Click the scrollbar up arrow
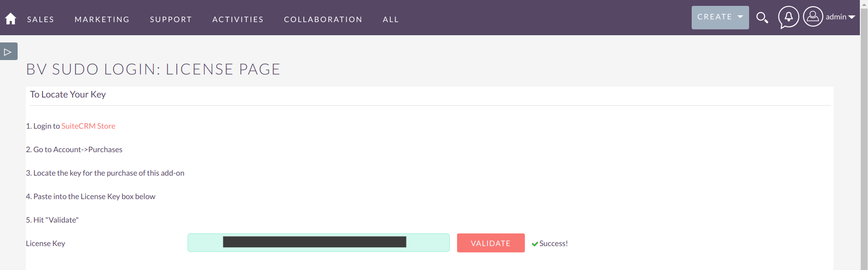 pos(864,4)
